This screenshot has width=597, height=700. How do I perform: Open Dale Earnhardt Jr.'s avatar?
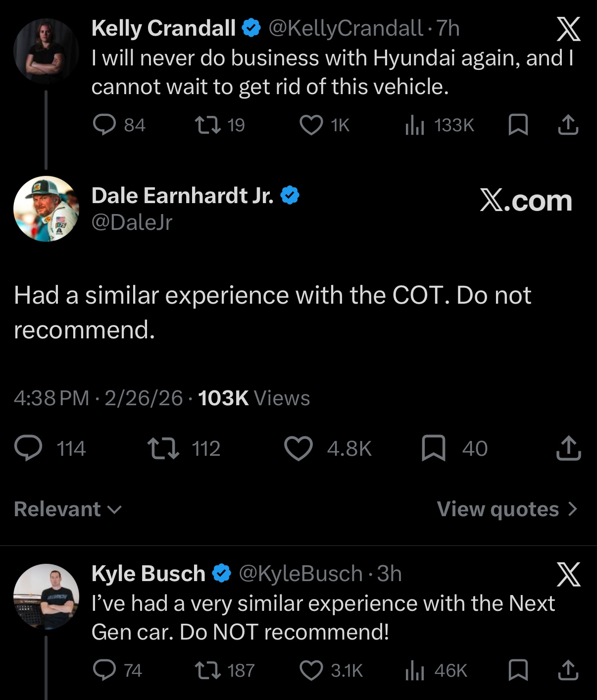click(x=46, y=209)
